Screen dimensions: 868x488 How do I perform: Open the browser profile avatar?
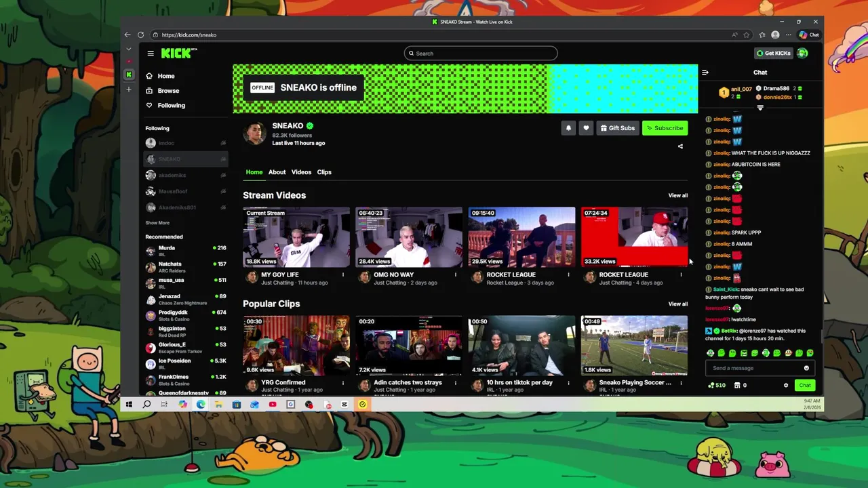pos(775,35)
